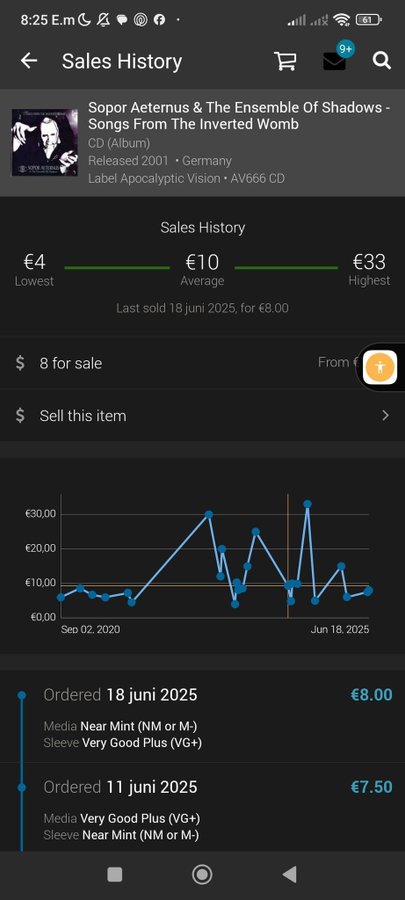Tap the €25 data point on chart
The width and height of the screenshot is (405, 900).
point(256,532)
